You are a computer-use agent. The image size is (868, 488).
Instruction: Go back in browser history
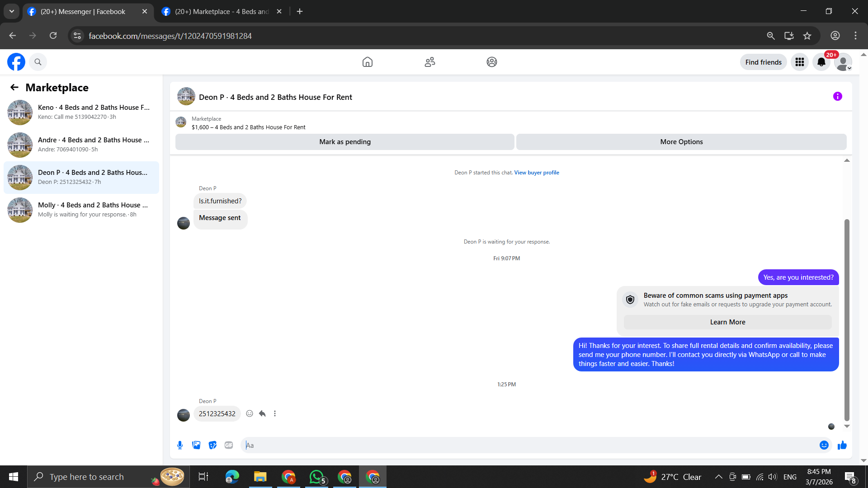13,36
